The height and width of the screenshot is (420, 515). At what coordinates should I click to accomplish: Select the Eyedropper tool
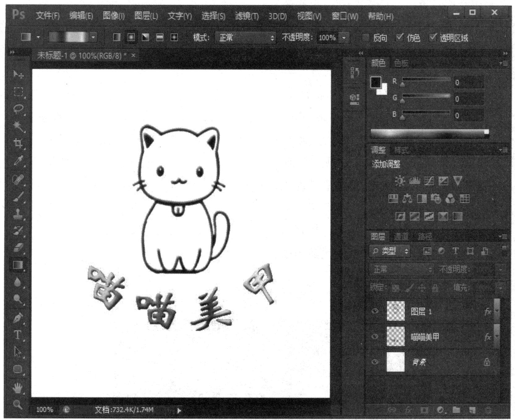coord(18,161)
